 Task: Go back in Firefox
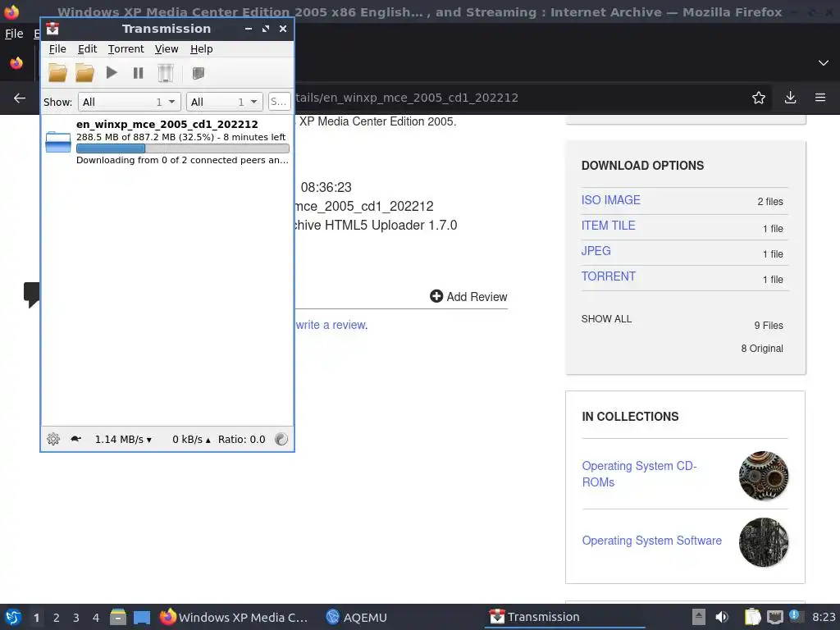(x=20, y=98)
